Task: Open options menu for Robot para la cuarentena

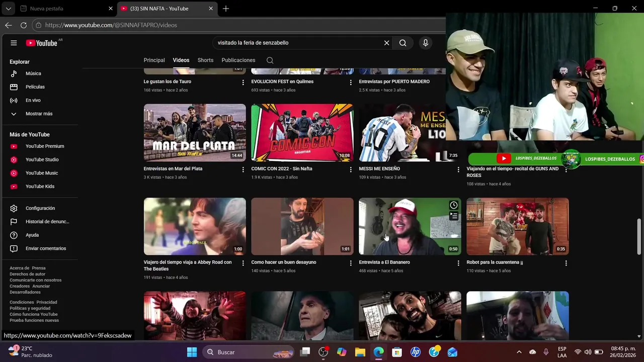Action: [x=566, y=263]
